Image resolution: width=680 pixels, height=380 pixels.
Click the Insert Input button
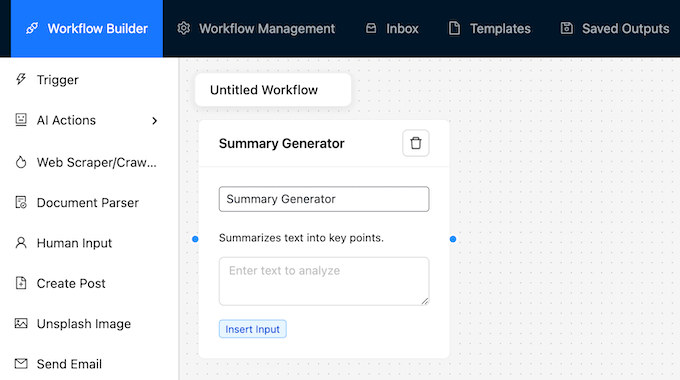coord(252,329)
